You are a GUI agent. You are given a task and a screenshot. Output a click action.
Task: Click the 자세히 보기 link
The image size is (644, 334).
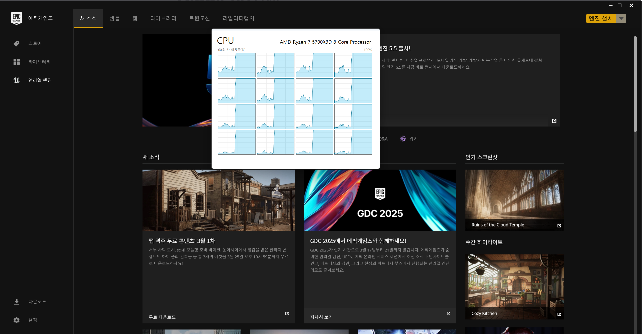pos(321,317)
